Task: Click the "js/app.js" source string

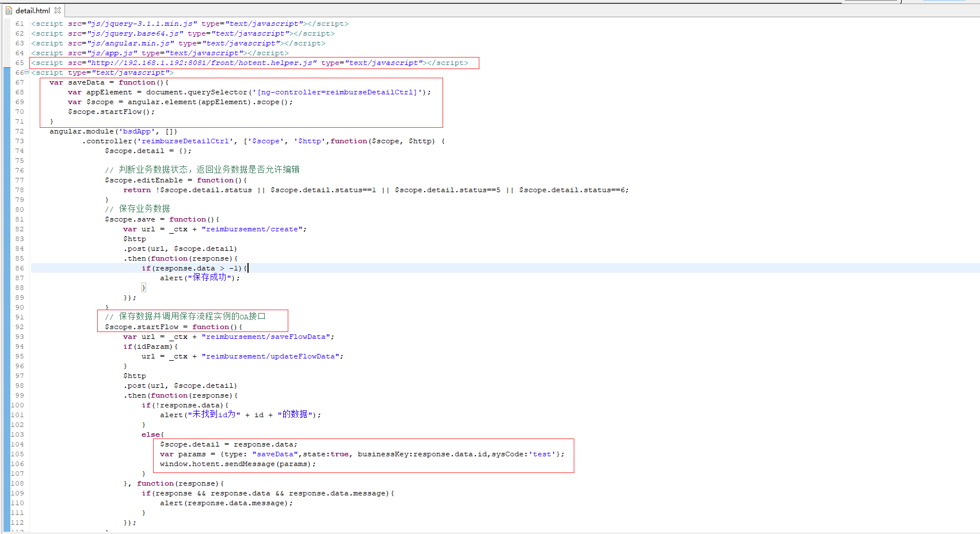Action: [112, 53]
